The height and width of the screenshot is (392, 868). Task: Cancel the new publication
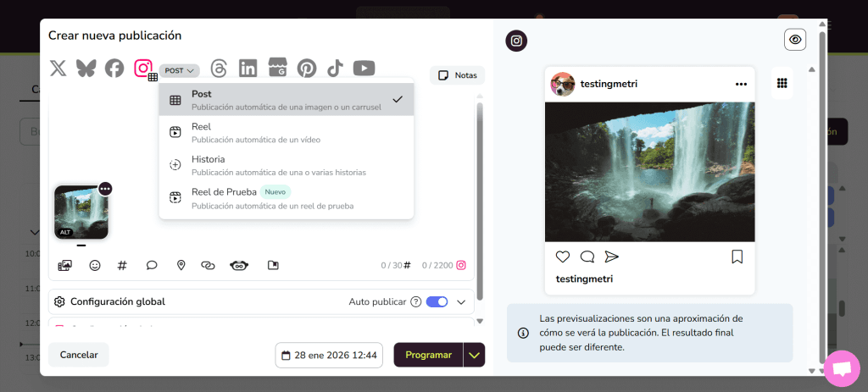tap(79, 355)
